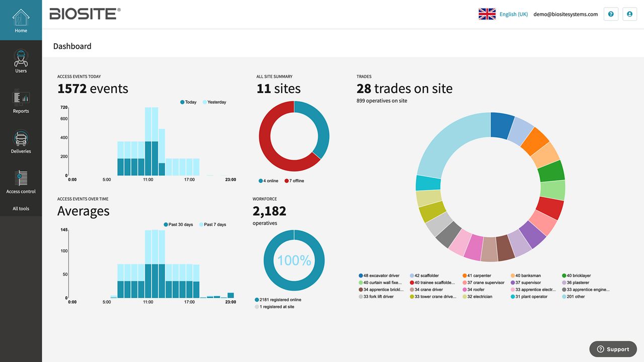This screenshot has width=644, height=362.
Task: Toggle 2181 registered online legend
Action: click(278, 300)
